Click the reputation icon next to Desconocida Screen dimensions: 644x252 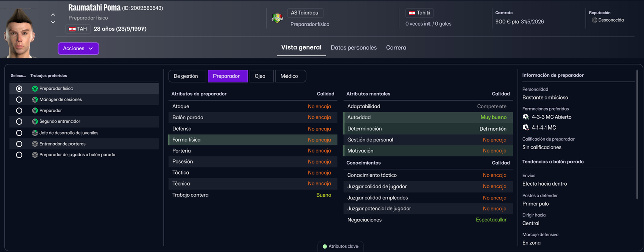pyautogui.click(x=594, y=20)
